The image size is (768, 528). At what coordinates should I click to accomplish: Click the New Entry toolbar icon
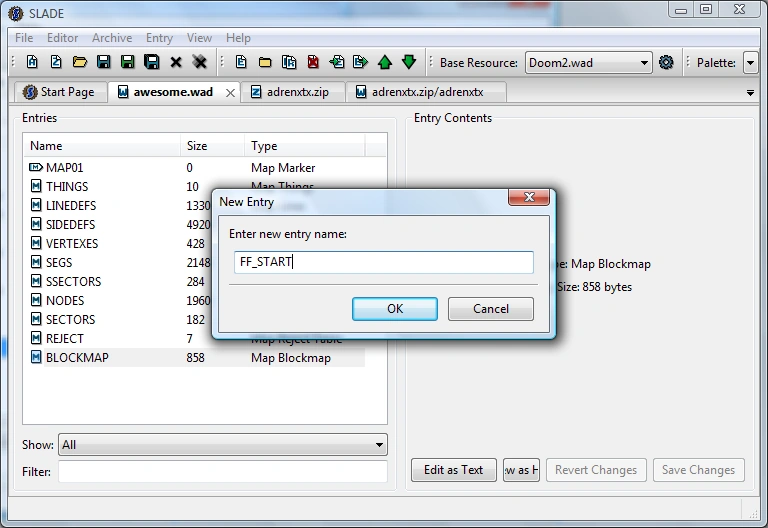[241, 62]
